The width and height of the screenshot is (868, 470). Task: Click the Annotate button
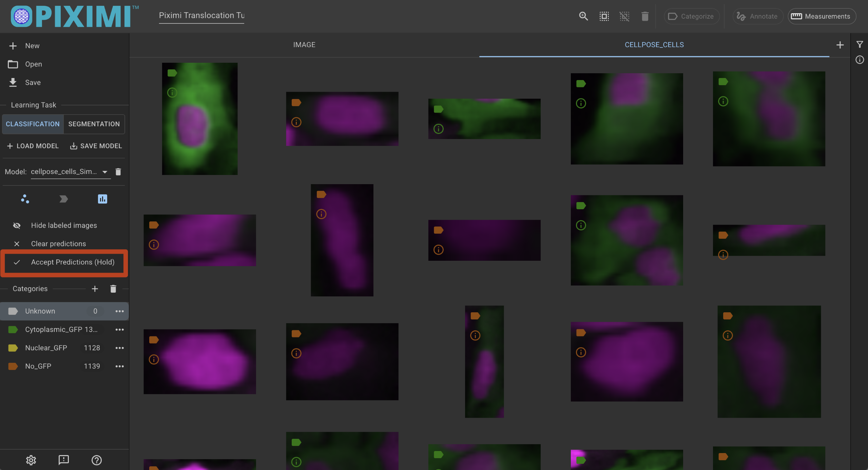click(x=757, y=16)
